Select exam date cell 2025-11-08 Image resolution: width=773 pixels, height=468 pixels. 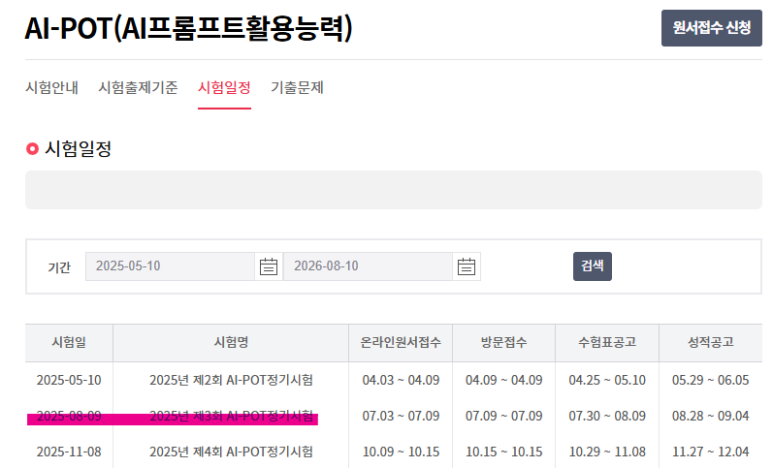tap(69, 452)
